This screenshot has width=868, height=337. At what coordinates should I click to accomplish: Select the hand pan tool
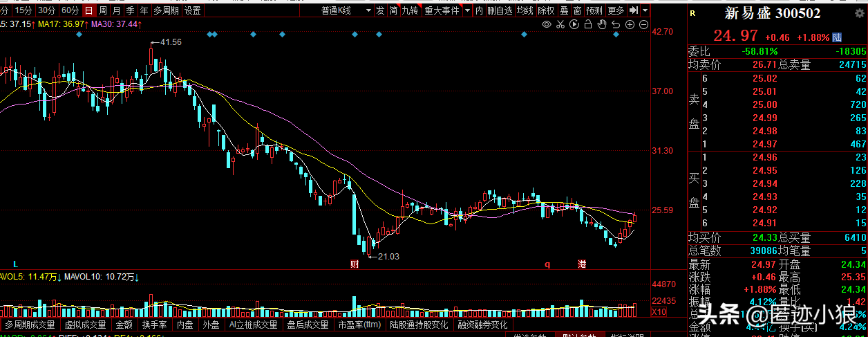(602, 24)
